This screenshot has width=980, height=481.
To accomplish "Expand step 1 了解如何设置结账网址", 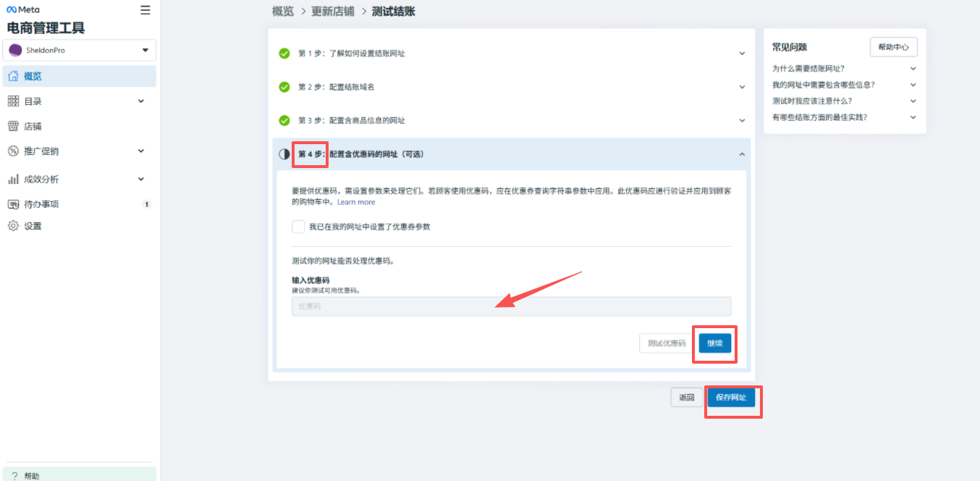I will pos(741,54).
